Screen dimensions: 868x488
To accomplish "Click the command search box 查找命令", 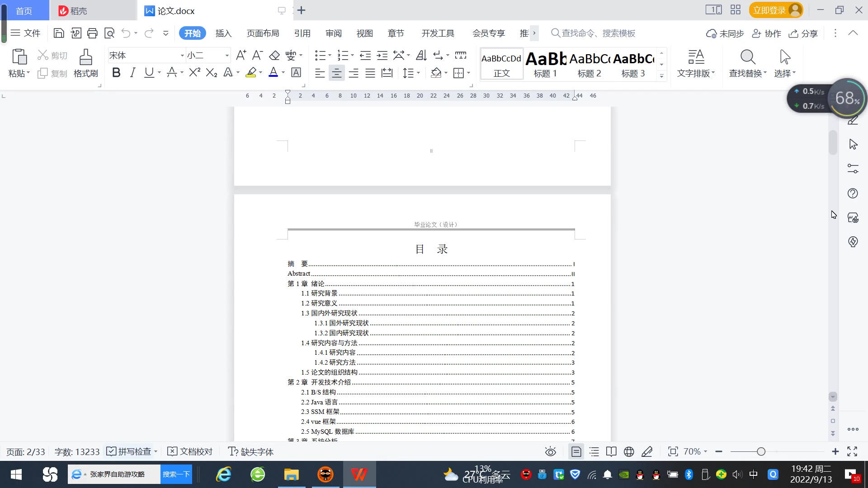I will tap(598, 33).
